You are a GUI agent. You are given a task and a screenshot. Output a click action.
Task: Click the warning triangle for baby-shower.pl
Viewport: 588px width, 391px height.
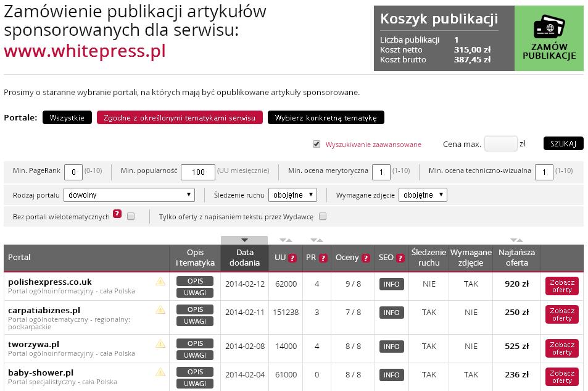click(x=160, y=372)
